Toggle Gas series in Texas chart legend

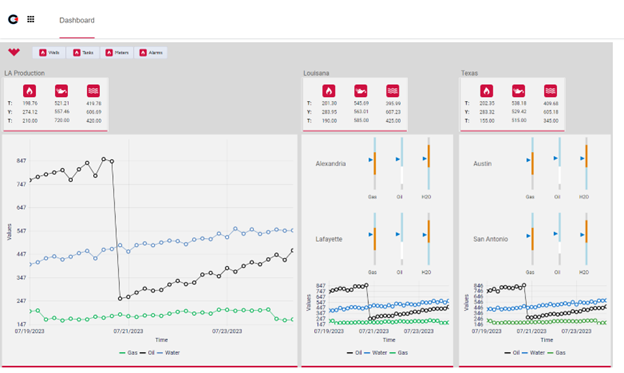(x=556, y=353)
